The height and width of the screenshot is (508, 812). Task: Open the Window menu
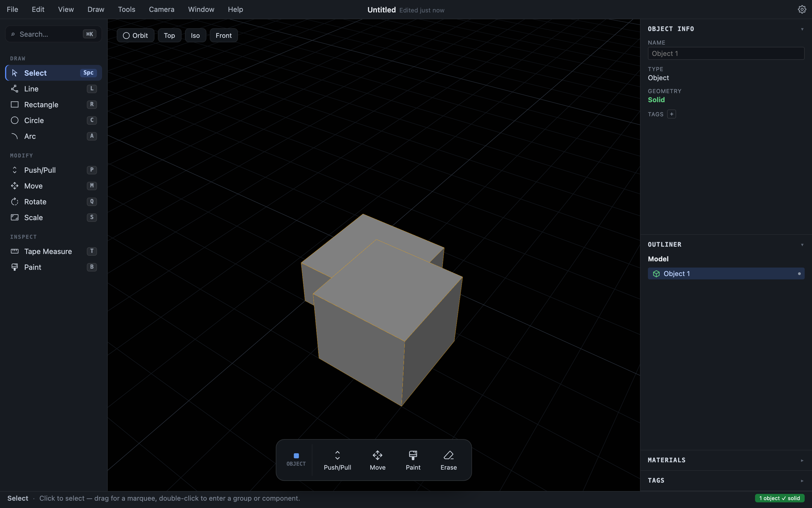[x=201, y=9]
